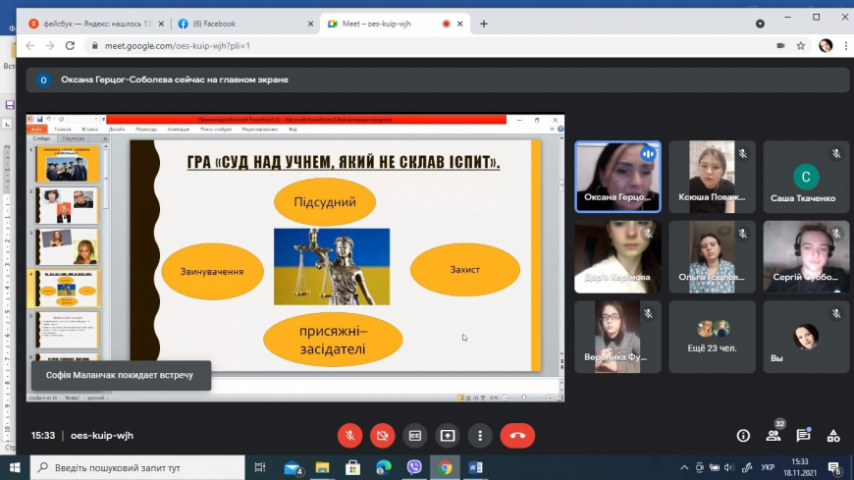
Task: Bookmark this page with the star icon
Action: [x=801, y=45]
